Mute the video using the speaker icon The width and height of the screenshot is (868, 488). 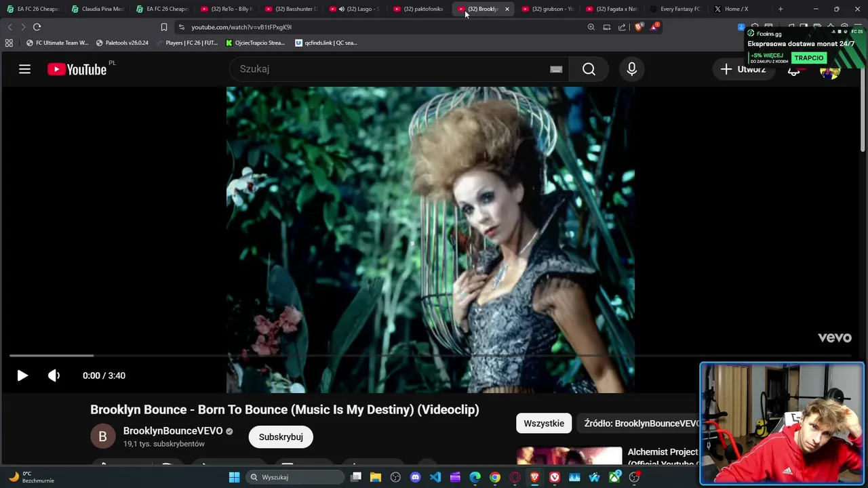[x=54, y=375]
